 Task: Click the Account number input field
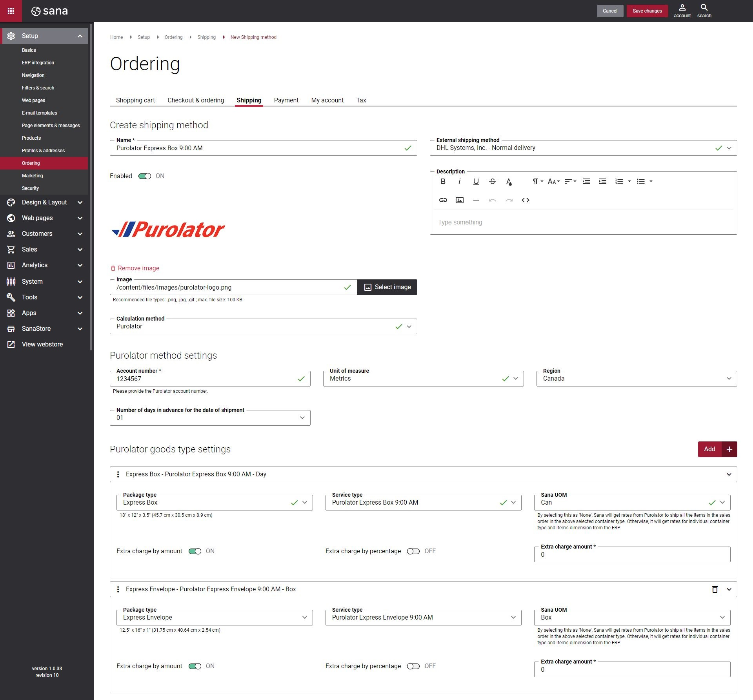(210, 379)
